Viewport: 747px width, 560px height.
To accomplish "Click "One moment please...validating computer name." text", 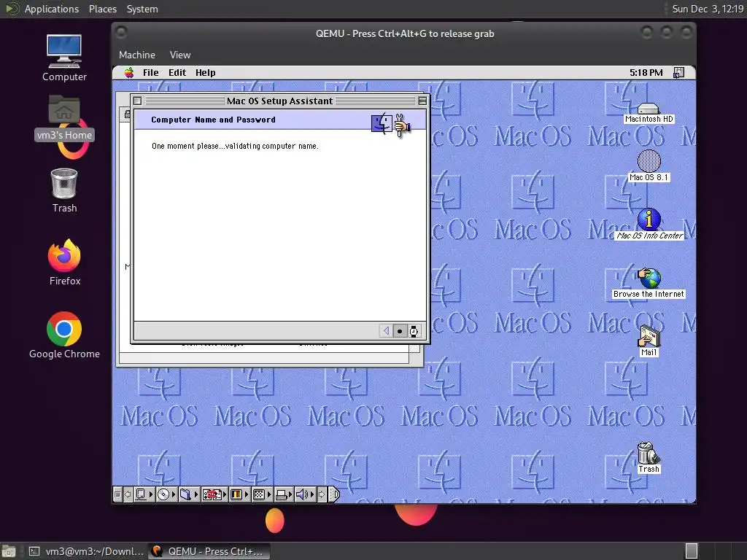I will (x=235, y=146).
